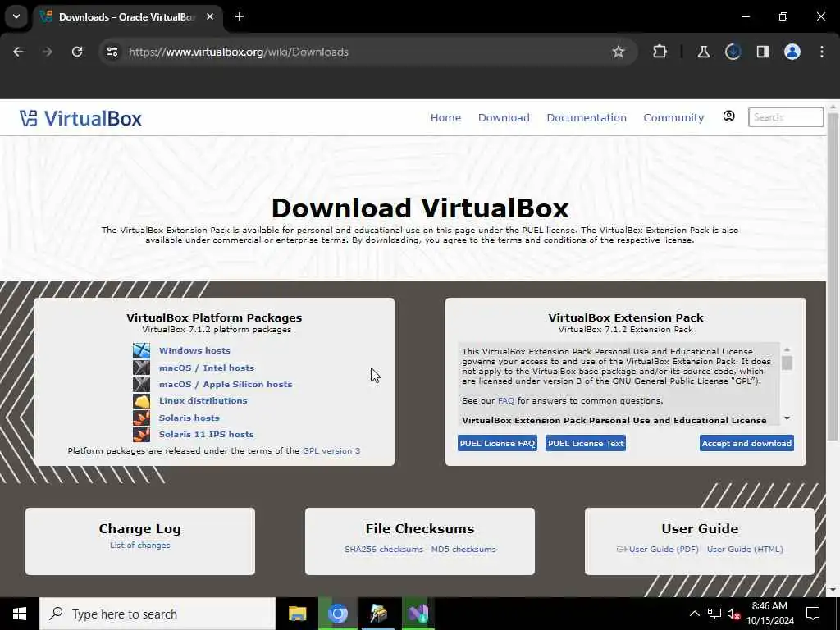Screen dimensions: 840x630
Task: Open SHA256 checksums link
Action: tap(384, 549)
